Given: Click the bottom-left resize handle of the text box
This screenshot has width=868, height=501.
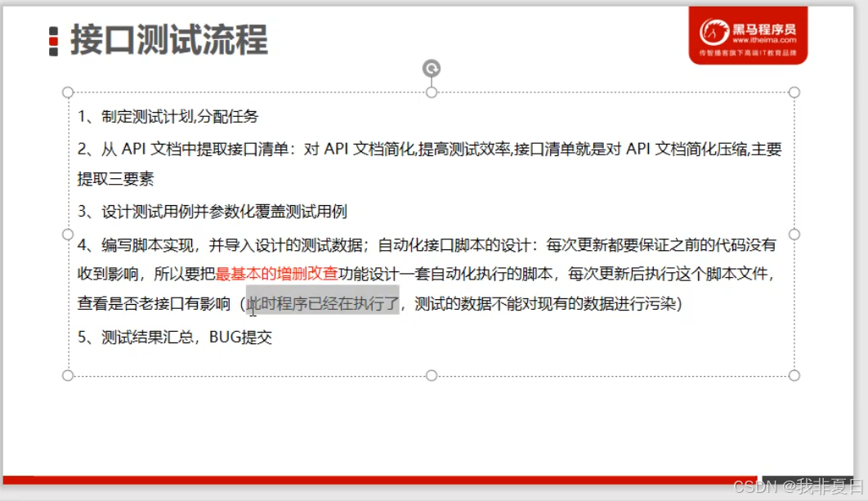Looking at the screenshot, I should 68,376.
